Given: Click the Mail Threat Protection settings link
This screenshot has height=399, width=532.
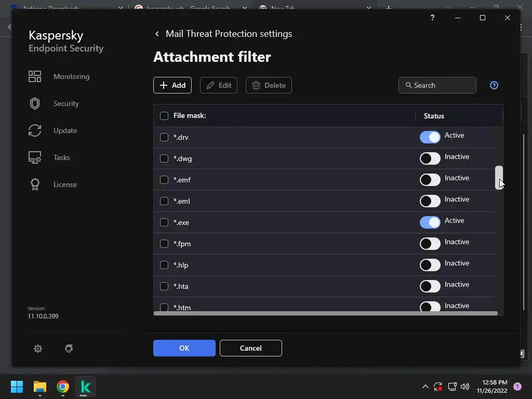Looking at the screenshot, I should [229, 34].
